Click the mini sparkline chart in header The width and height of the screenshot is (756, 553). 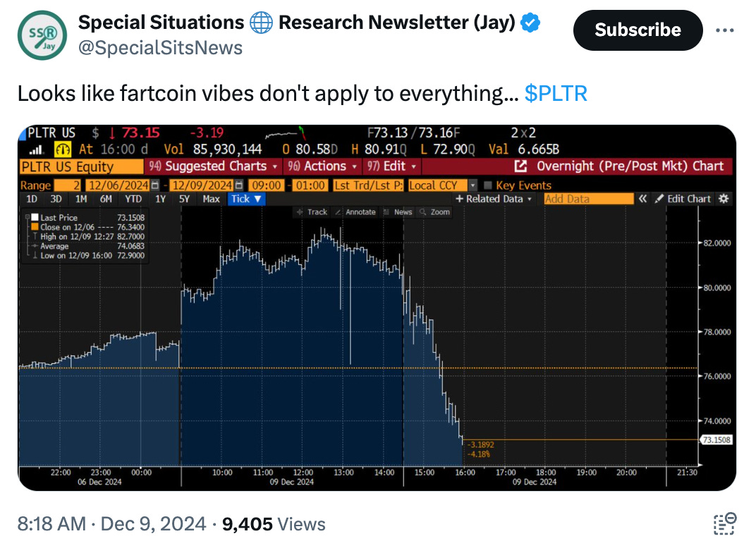tap(286, 133)
